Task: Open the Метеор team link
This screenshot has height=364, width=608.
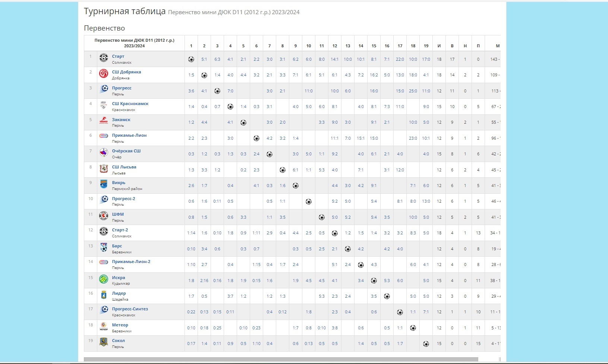Action: click(x=120, y=325)
